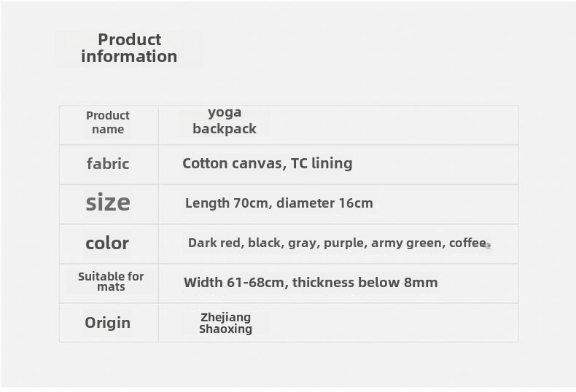This screenshot has width=576, height=392.
Task: Click the Product information heading
Action: (x=129, y=48)
